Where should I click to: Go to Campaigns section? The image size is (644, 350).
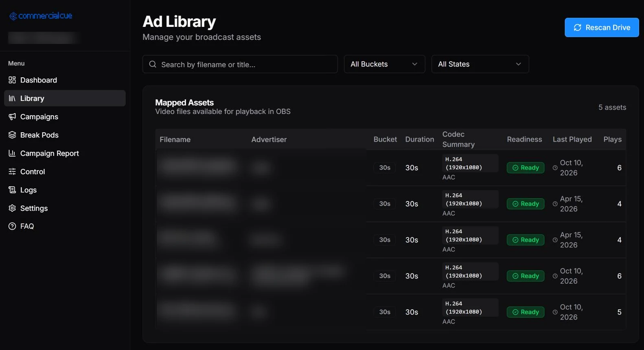[65, 117]
